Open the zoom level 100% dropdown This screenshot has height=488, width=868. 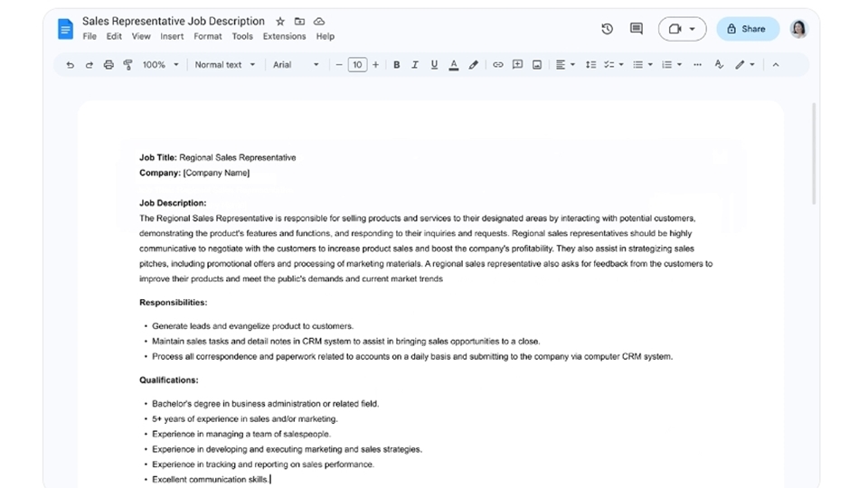160,65
